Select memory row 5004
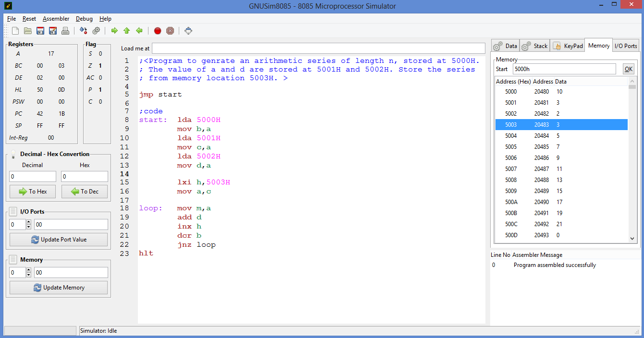 pyautogui.click(x=561, y=136)
